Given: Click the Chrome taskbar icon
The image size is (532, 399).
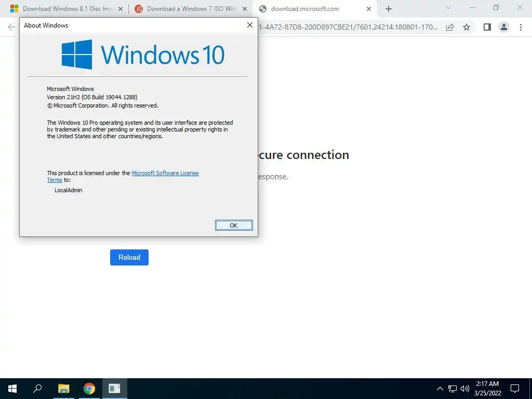Looking at the screenshot, I should (89, 389).
